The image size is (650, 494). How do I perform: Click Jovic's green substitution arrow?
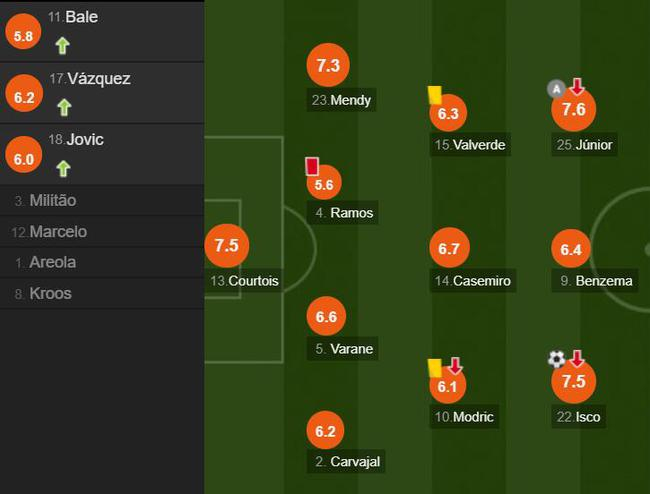tap(63, 168)
